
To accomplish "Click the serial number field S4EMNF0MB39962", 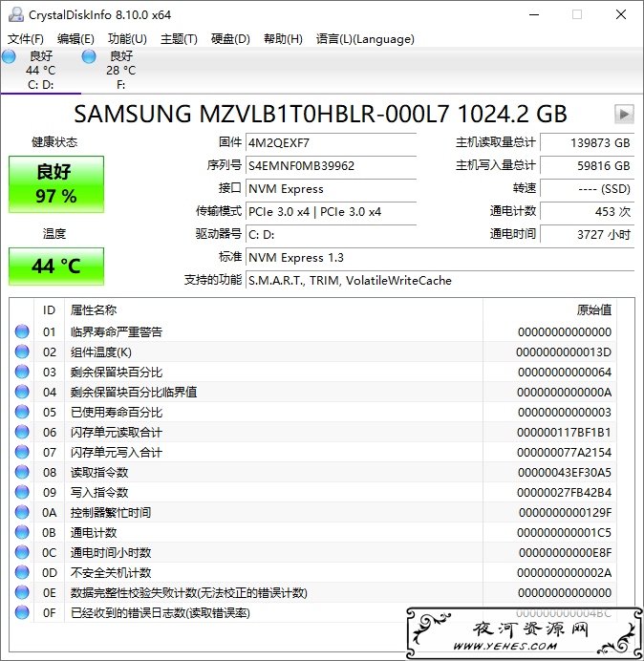I will click(x=331, y=165).
